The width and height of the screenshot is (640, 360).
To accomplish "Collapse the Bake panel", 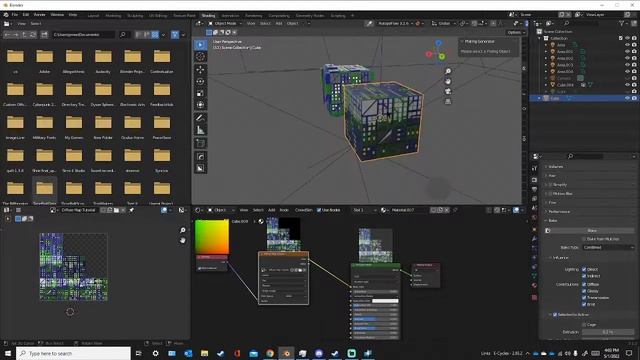I will pyautogui.click(x=591, y=220).
